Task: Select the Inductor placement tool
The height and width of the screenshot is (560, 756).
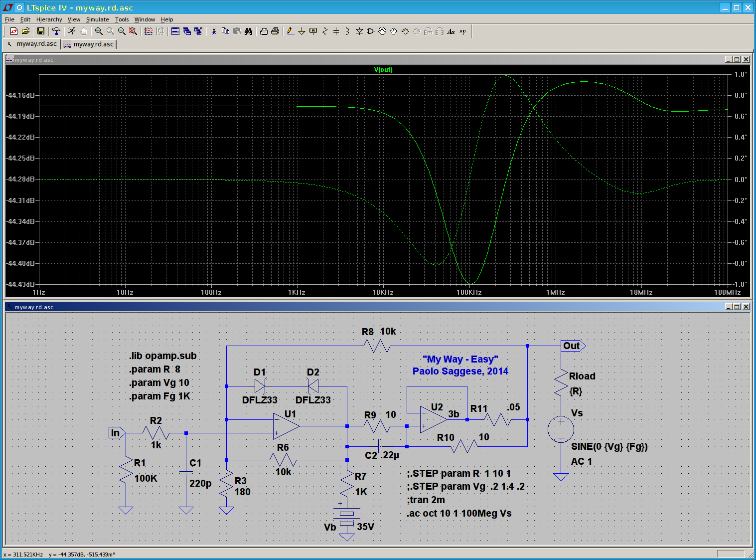Action: [x=347, y=31]
